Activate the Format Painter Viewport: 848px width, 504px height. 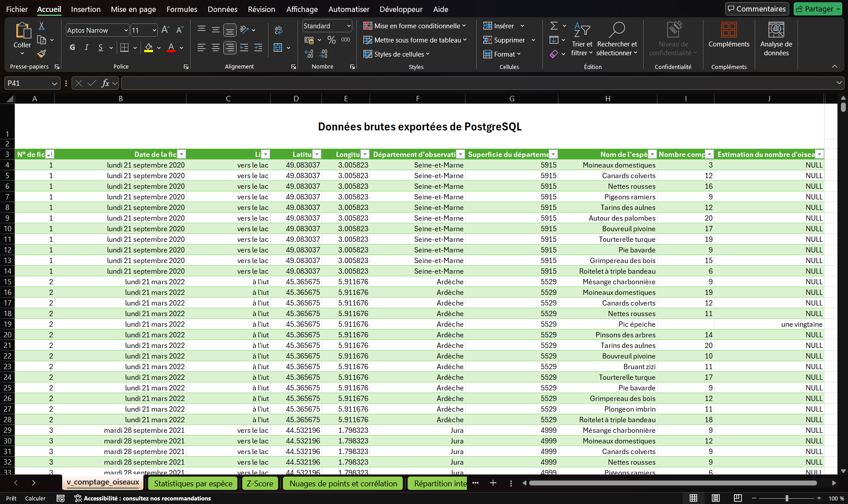pos(42,53)
